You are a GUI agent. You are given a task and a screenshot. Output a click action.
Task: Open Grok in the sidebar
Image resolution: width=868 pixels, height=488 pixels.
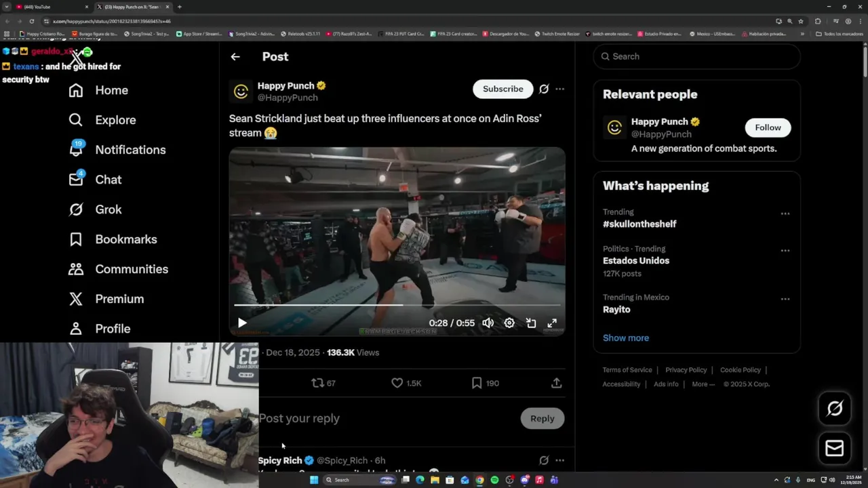(x=95, y=209)
